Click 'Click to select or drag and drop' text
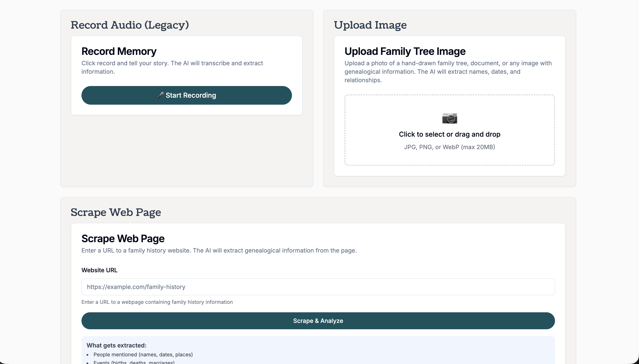 449,134
